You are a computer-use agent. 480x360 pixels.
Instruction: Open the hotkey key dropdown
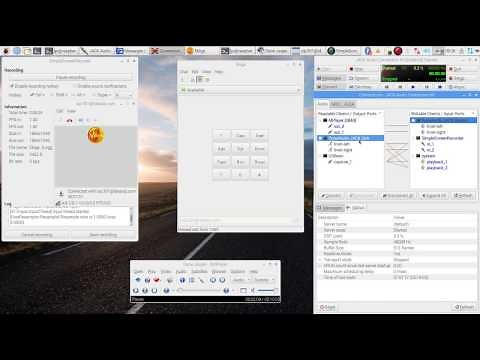(123, 95)
